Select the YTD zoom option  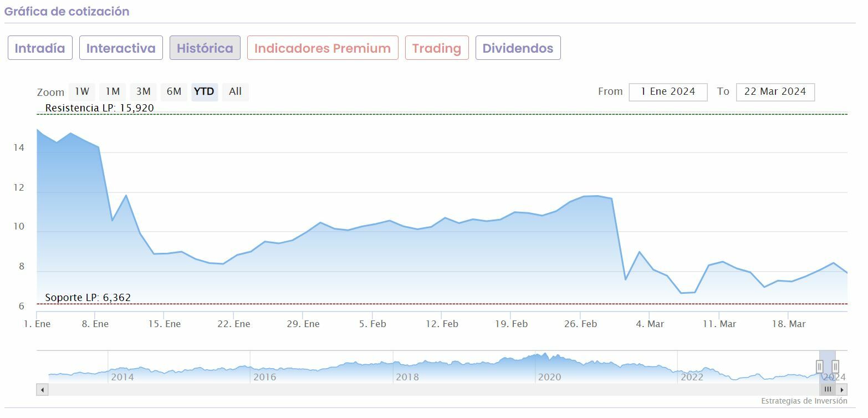205,91
